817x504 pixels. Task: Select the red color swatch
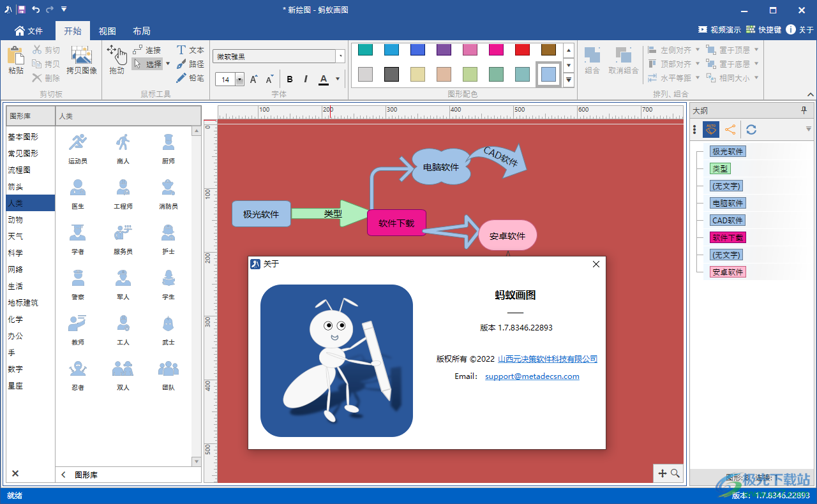[522, 50]
